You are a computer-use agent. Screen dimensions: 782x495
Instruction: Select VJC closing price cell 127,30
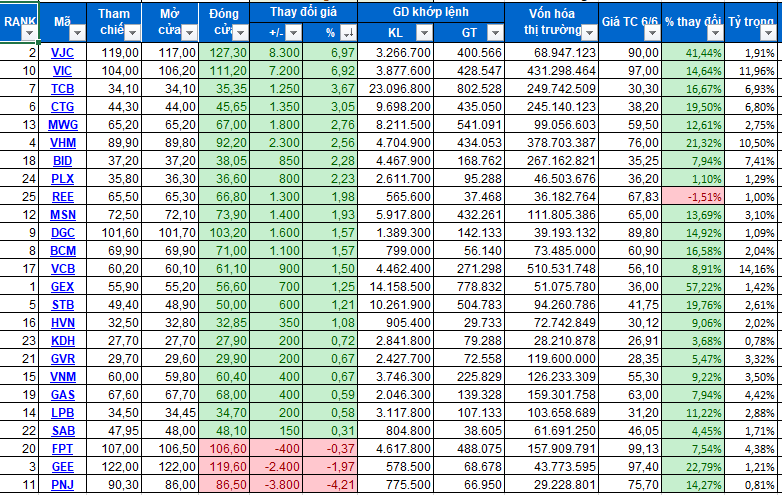tap(224, 53)
